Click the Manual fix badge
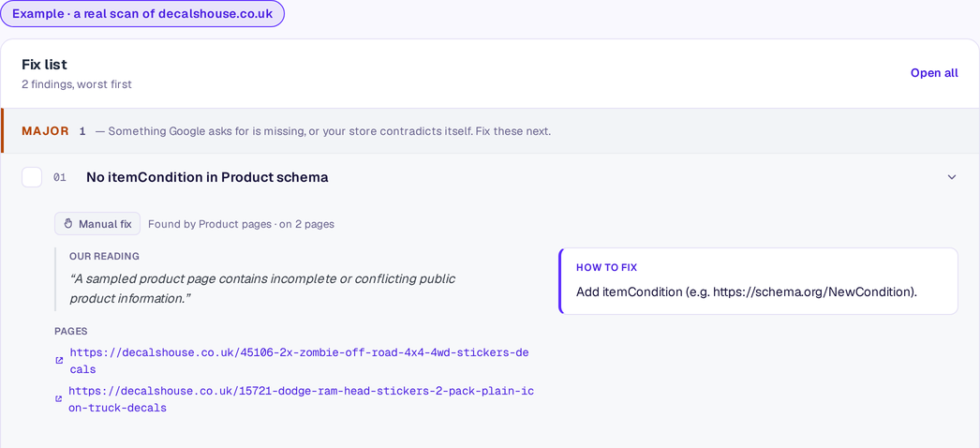The image size is (980, 448). pyautogui.click(x=97, y=224)
